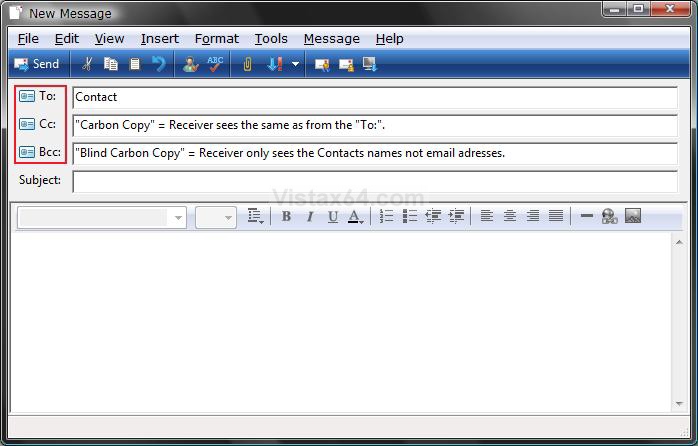Click the Bcc: contact picker button
The height and width of the screenshot is (446, 698).
tap(39, 152)
